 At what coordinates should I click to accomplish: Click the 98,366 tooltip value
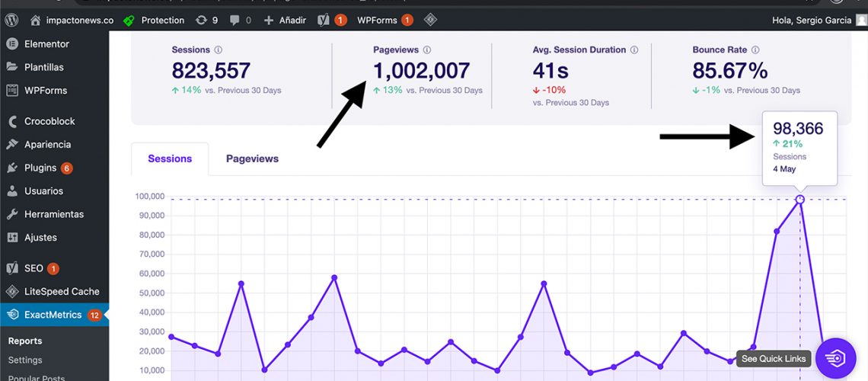pos(798,129)
